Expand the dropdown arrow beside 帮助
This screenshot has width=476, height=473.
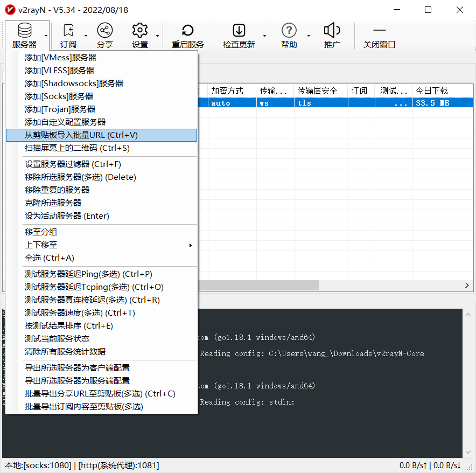point(309,36)
